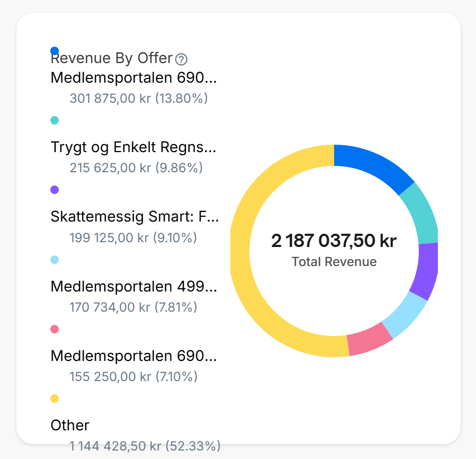The width and height of the screenshot is (476, 459).
Task: Select the Skattemessig Smart legend label
Action: point(134,216)
